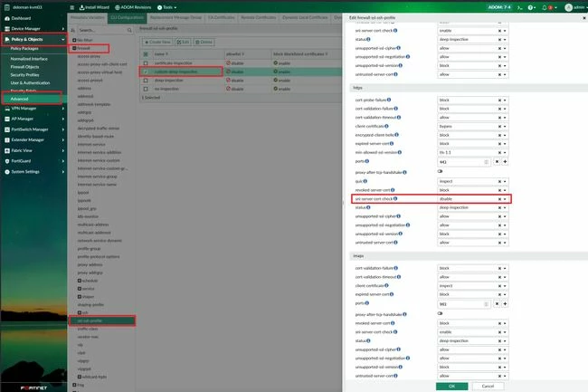Screen dimensions: 588x392
Task: Switch to Dynamic Local Certificate tab
Action: (305, 17)
